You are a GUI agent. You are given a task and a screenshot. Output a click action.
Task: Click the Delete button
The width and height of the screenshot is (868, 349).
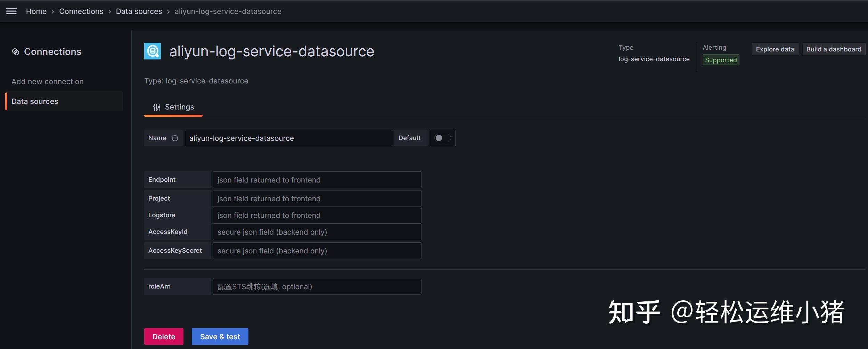163,336
